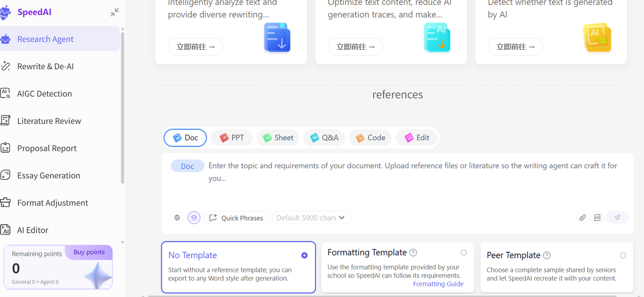The image size is (644, 297).
Task: Collapse the sidebar with the shrink arrows icon
Action: (115, 12)
